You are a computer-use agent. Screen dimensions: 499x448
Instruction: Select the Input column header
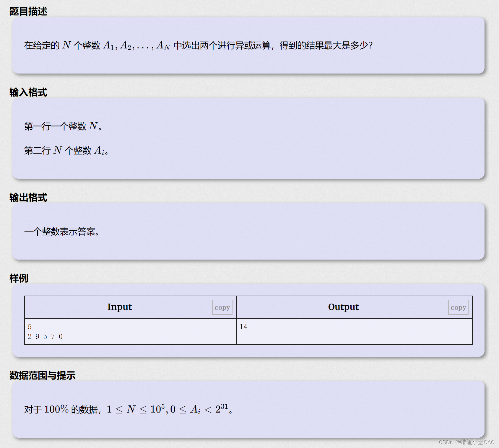119,307
